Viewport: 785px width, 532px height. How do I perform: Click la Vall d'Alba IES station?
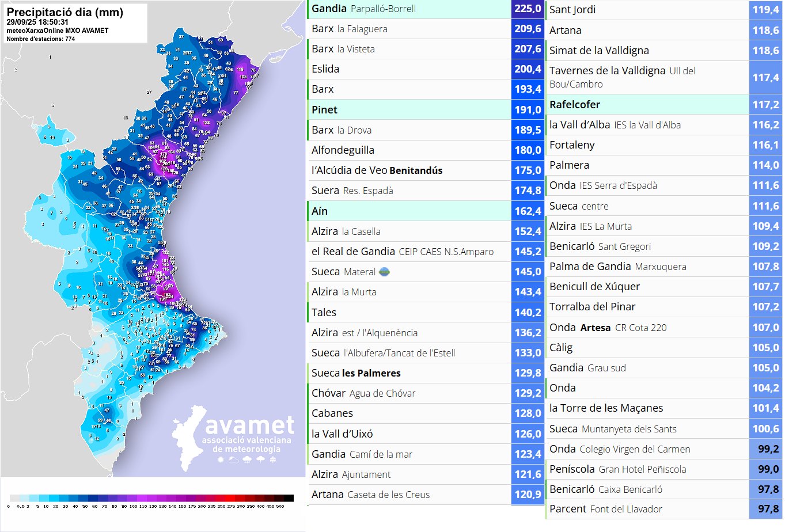click(x=663, y=125)
